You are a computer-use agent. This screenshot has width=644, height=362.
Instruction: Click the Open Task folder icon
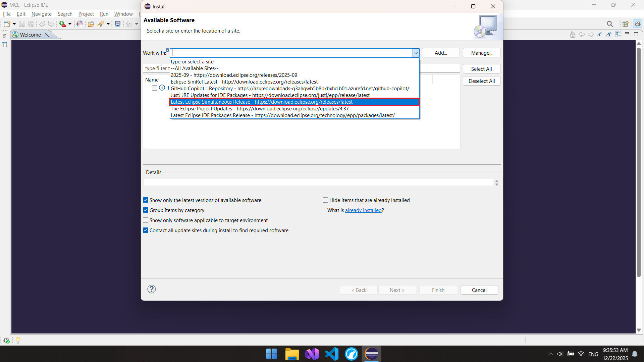tap(91, 24)
